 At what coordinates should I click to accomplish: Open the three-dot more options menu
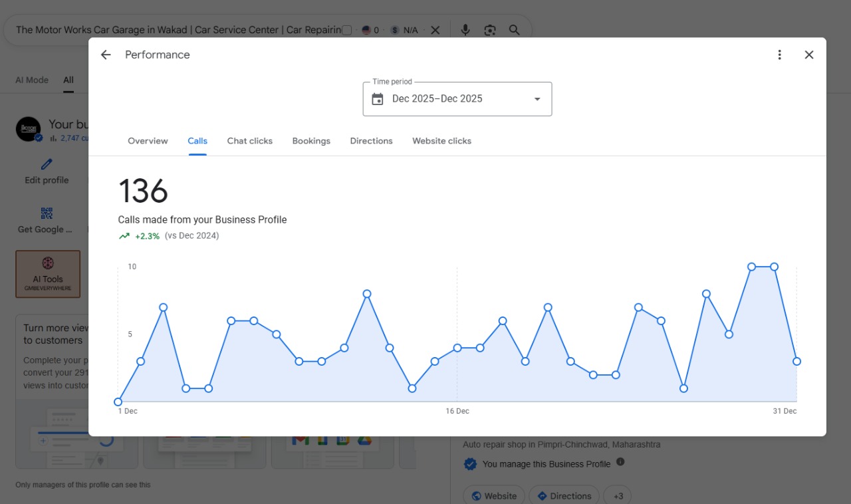point(780,55)
